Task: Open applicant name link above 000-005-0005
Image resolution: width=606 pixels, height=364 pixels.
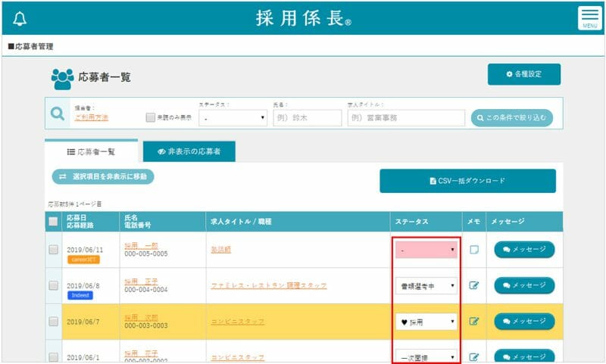Action: coord(141,245)
